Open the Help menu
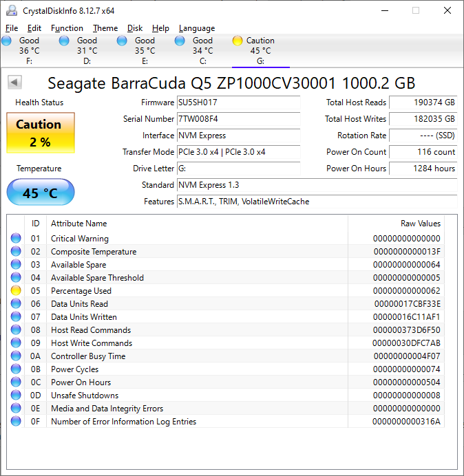The height and width of the screenshot is (476, 464). [160, 28]
